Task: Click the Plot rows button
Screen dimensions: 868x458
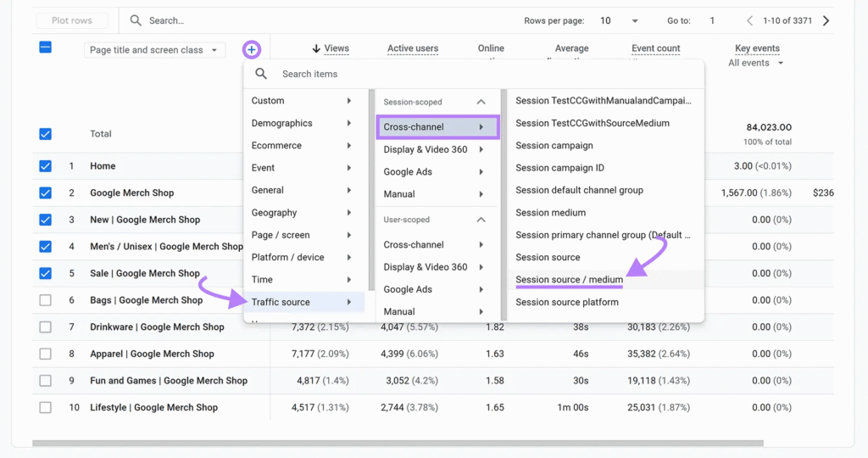Action: pyautogui.click(x=72, y=20)
